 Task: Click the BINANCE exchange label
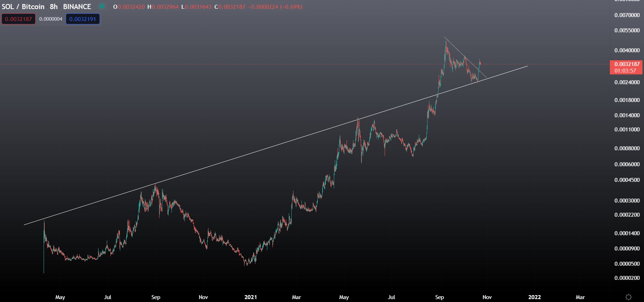(77, 7)
